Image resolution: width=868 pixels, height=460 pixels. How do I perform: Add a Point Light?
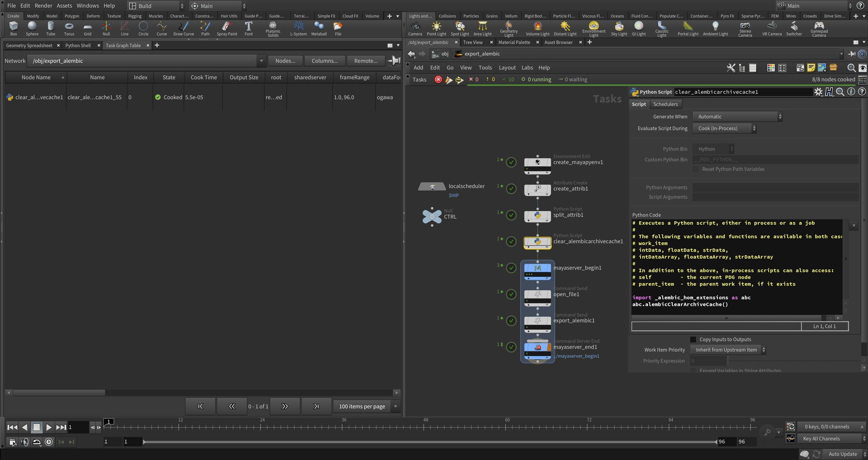pyautogui.click(x=436, y=28)
